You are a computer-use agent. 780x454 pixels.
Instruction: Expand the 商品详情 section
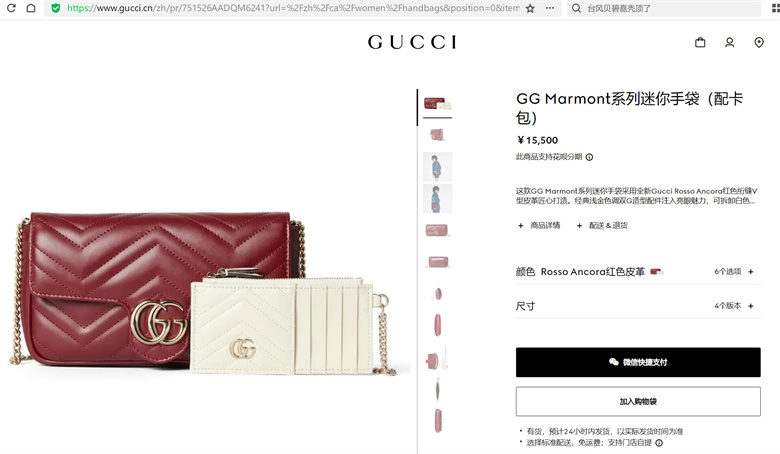pyautogui.click(x=539, y=225)
